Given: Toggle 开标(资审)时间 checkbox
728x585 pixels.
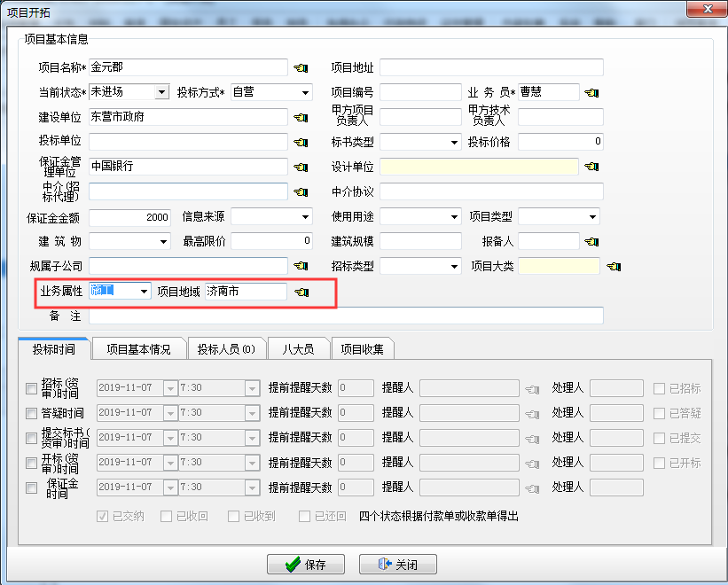Looking at the screenshot, I should click(31, 463).
